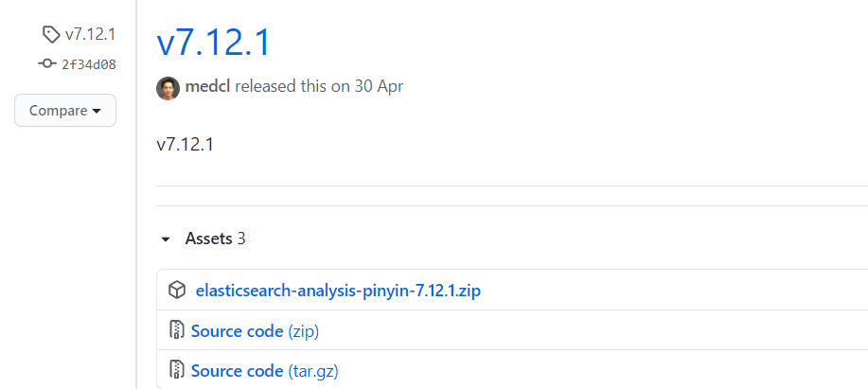Click the v7.12.1 release description text
The height and width of the screenshot is (389, 868).
185,145
